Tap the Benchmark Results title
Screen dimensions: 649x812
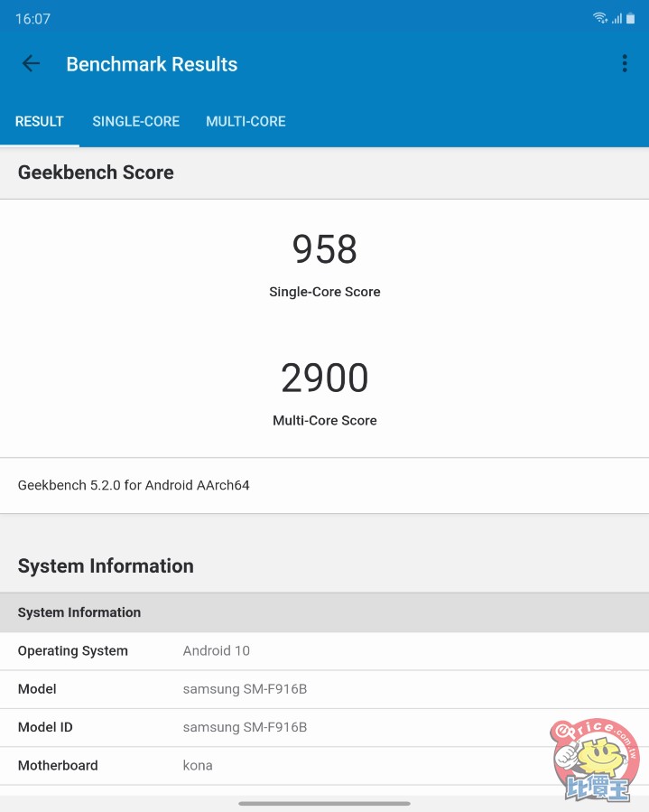[152, 64]
